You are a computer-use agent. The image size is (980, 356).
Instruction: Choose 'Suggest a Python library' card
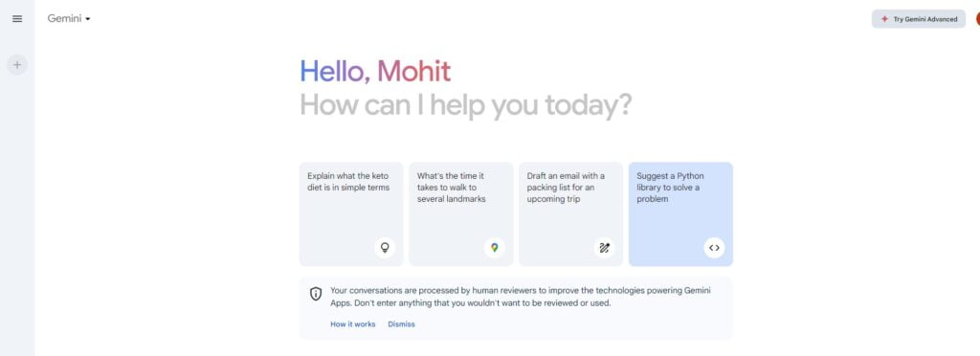tap(680, 214)
